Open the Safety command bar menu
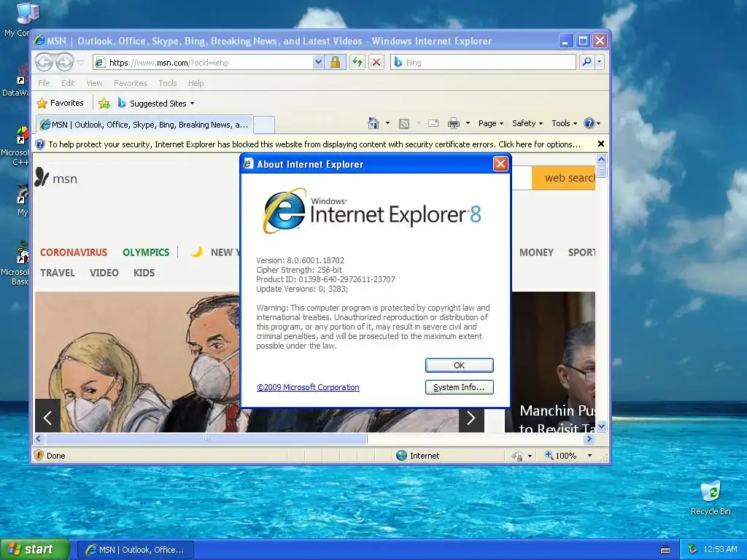The image size is (747, 560). click(x=527, y=123)
